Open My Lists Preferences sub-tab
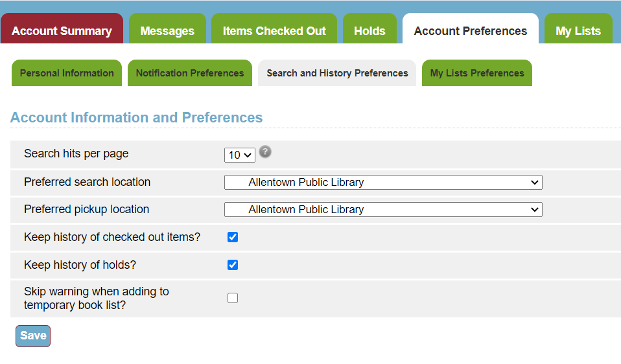621x364 pixels. pos(477,73)
